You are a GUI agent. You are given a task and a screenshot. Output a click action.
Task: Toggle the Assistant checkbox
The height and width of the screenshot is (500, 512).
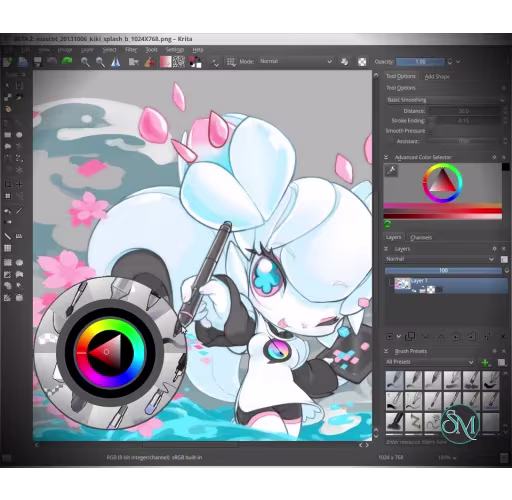(x=390, y=141)
